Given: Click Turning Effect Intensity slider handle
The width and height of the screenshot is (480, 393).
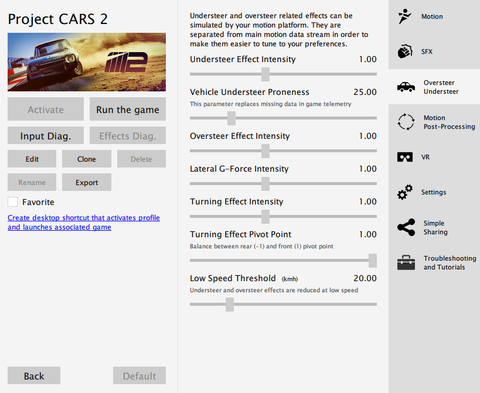Looking at the screenshot, I should (x=265, y=217).
